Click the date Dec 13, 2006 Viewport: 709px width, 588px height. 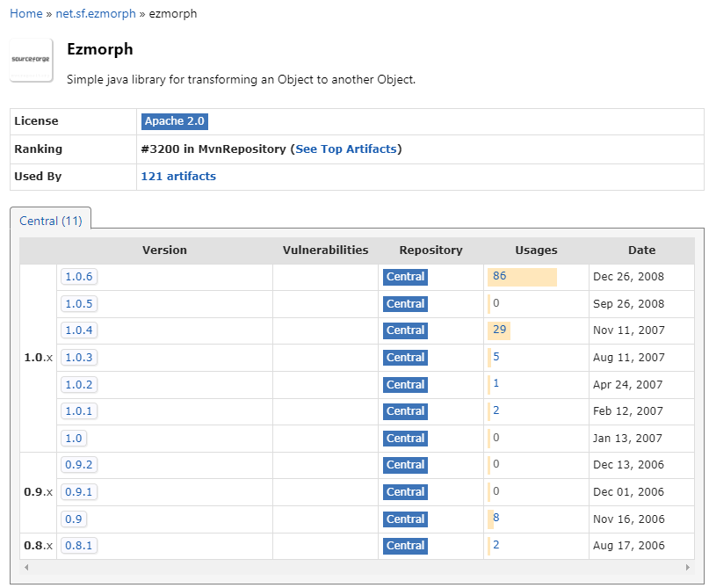click(628, 465)
